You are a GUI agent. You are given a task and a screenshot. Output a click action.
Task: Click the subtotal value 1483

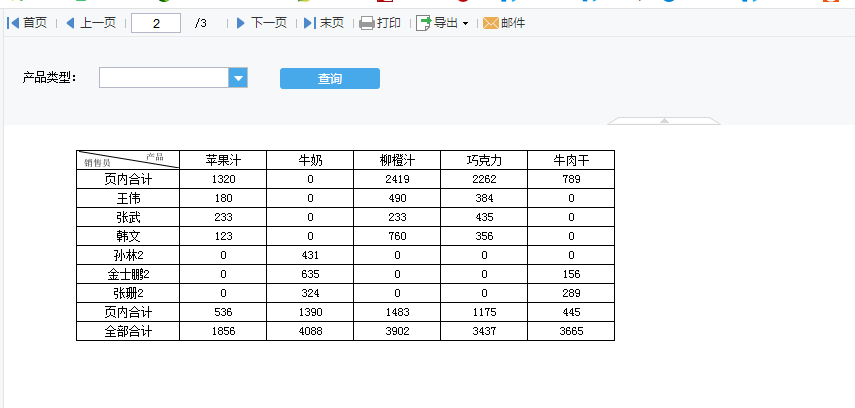pos(397,313)
